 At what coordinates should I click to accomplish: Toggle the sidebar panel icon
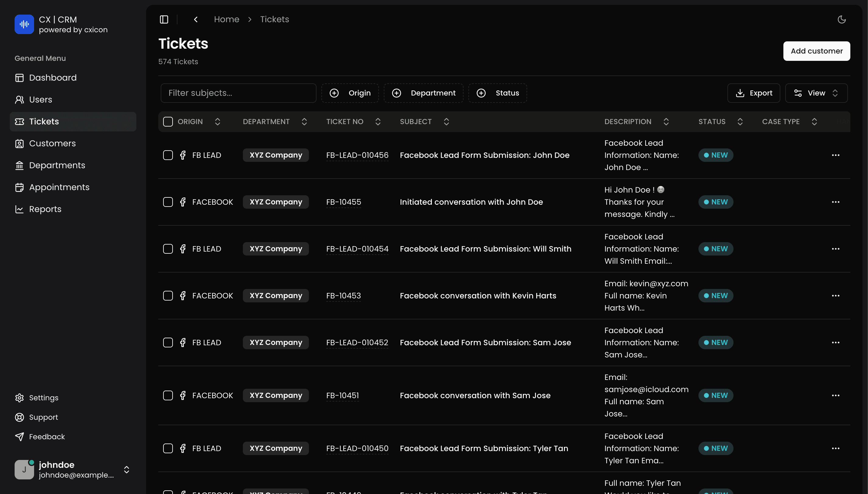[164, 19]
